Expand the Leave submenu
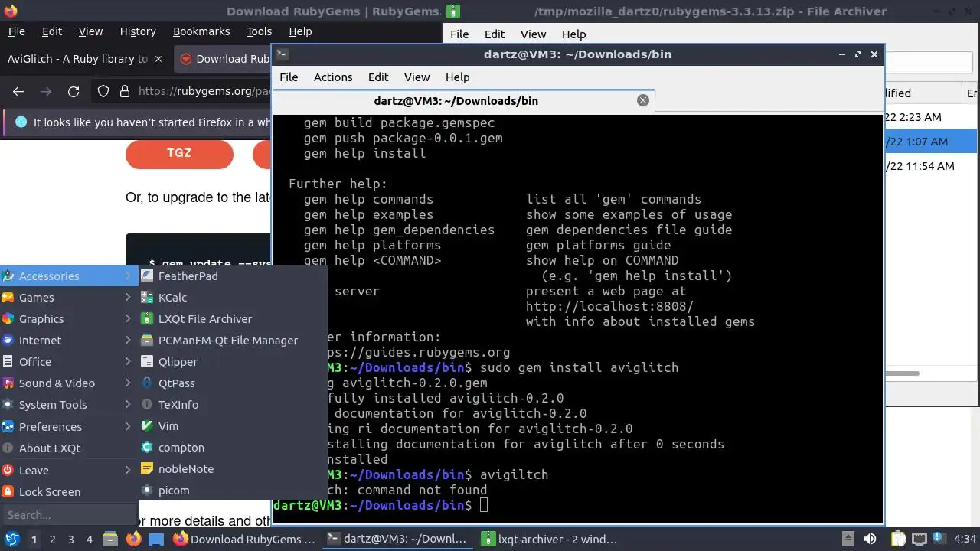Screen dimensions: 980x551 pos(69,471)
